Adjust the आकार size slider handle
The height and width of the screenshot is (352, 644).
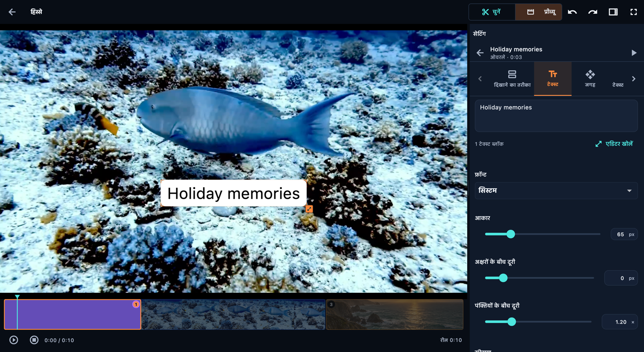tap(511, 234)
